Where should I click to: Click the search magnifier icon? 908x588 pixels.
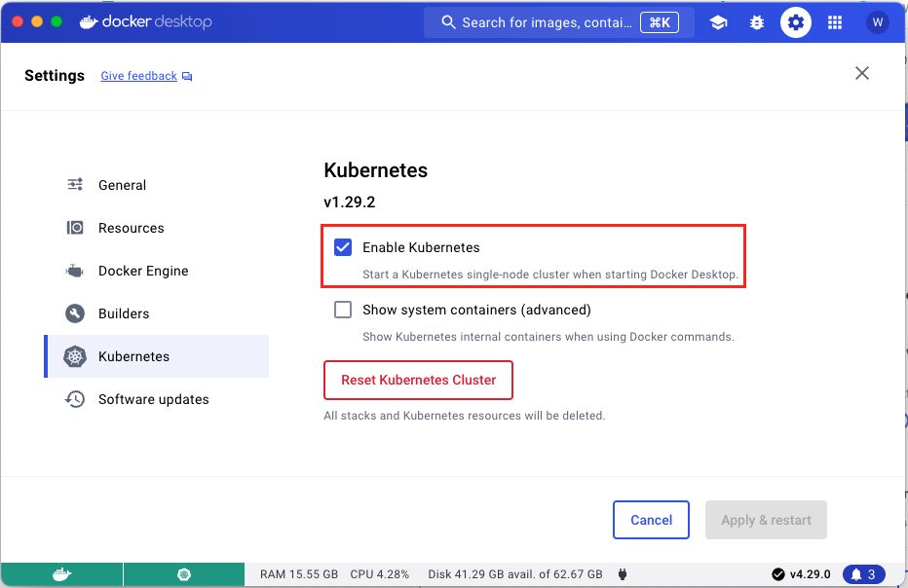(x=448, y=22)
